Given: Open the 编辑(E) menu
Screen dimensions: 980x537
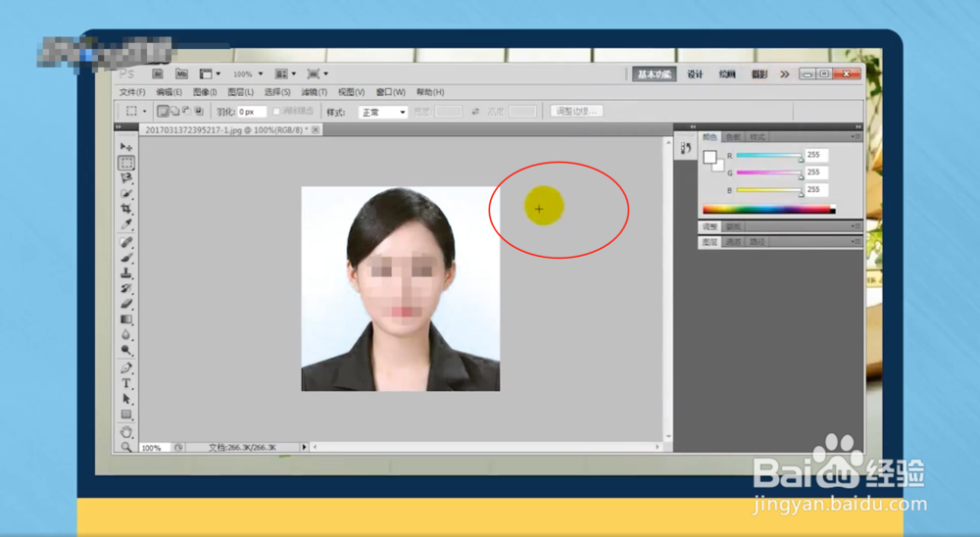Looking at the screenshot, I should [169, 92].
